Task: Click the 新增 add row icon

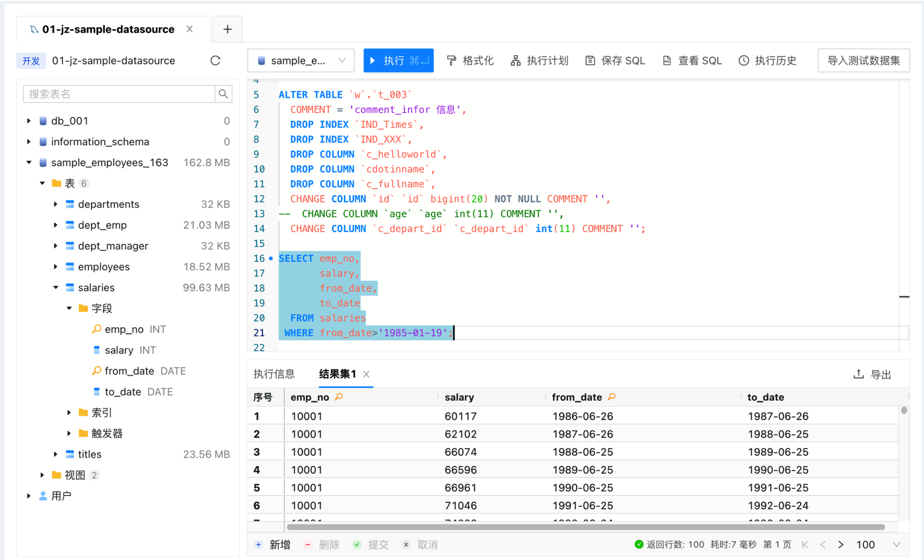Action: coord(258,545)
